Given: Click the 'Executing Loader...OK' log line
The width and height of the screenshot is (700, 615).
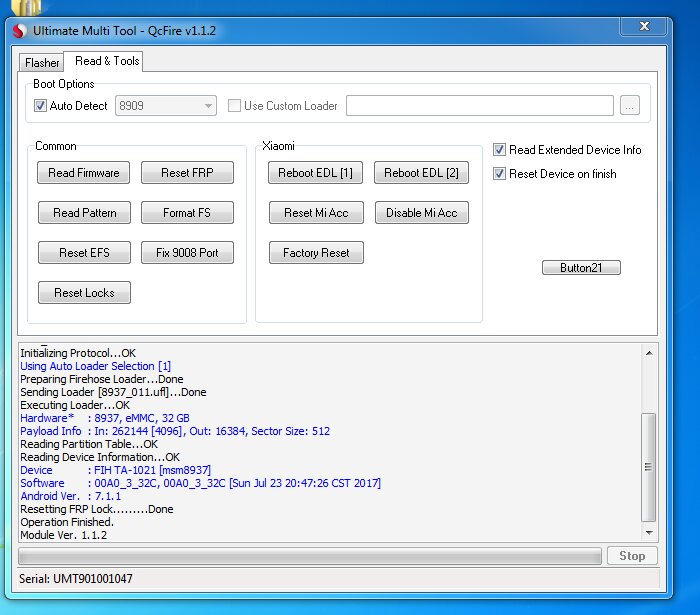Looking at the screenshot, I should pyautogui.click(x=75, y=405).
